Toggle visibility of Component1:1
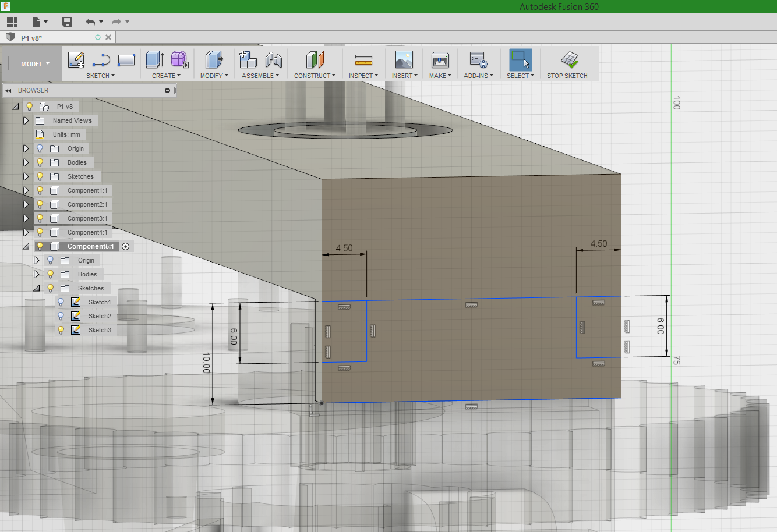The image size is (777, 532). tap(40, 190)
